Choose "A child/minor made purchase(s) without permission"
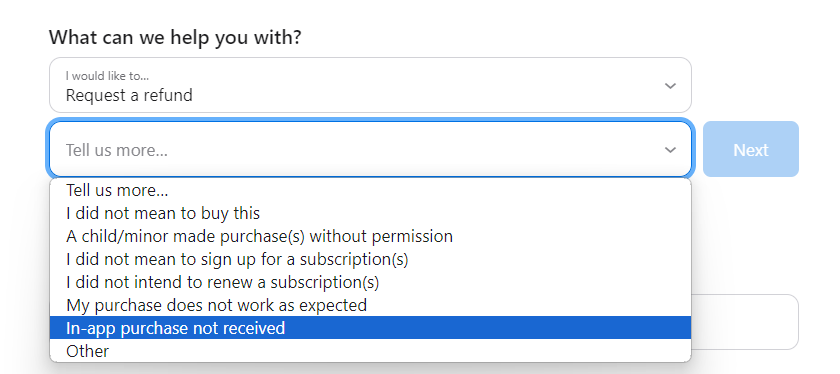Viewport: 840px width, 374px height. pos(370,236)
